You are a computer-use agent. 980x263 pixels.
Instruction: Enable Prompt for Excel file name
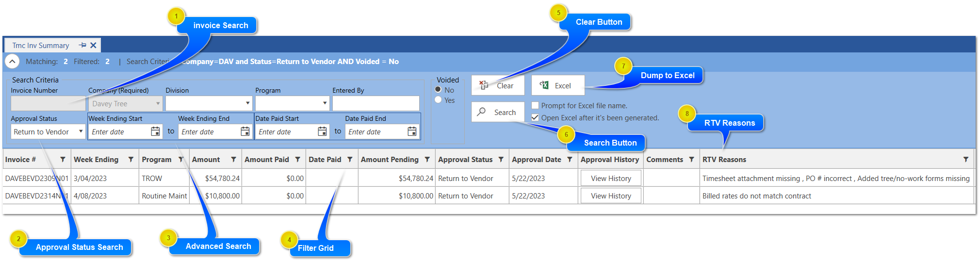click(535, 106)
